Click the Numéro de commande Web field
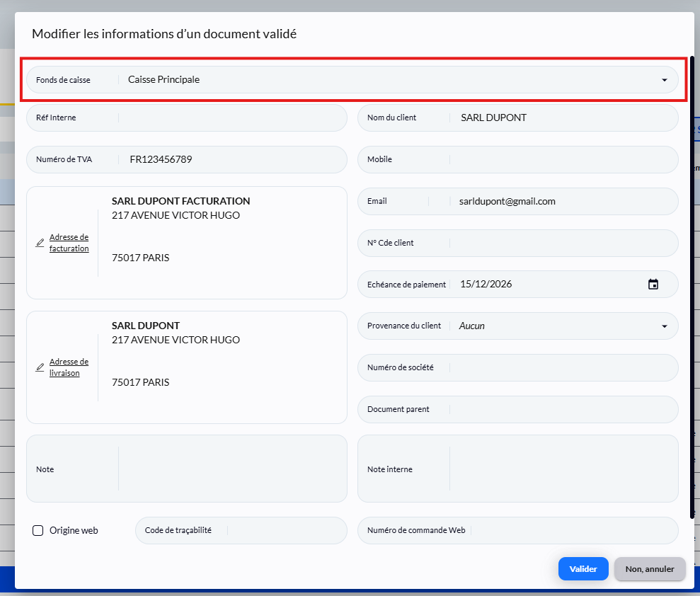 [518, 530]
